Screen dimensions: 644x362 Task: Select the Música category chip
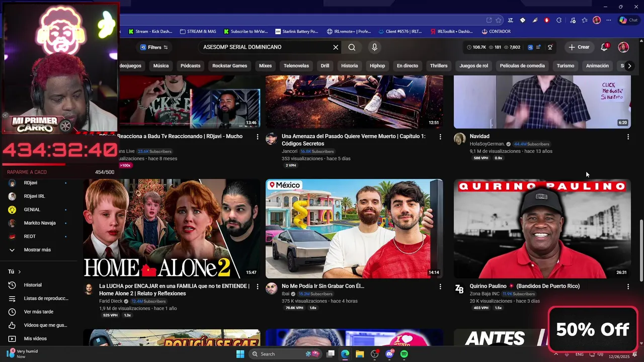click(x=161, y=66)
